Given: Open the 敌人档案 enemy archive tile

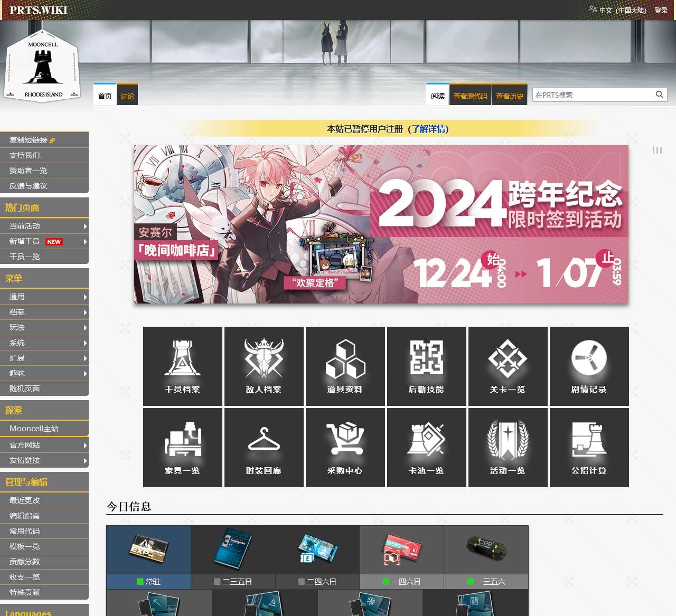Looking at the screenshot, I should [x=264, y=366].
